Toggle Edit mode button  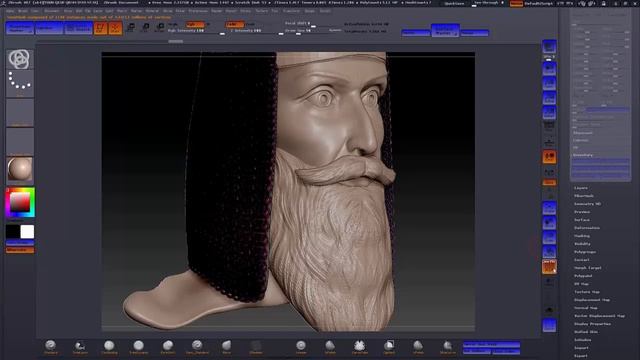coord(100,28)
